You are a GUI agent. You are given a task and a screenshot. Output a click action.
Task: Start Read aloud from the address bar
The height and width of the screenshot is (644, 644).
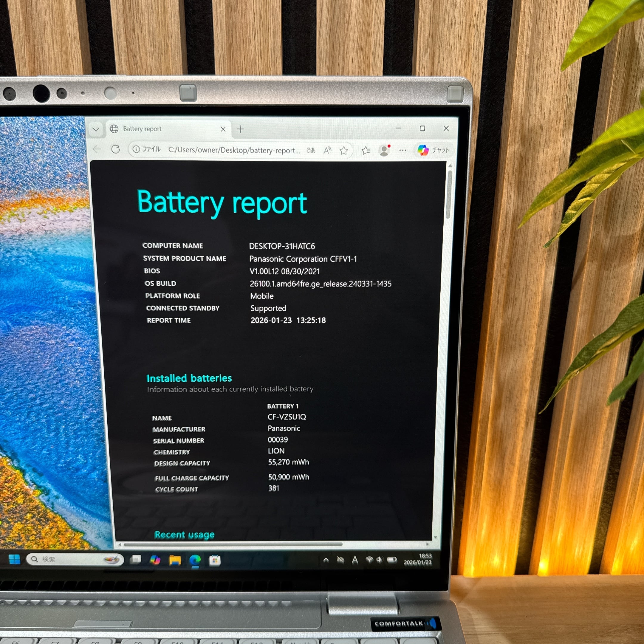(x=327, y=151)
